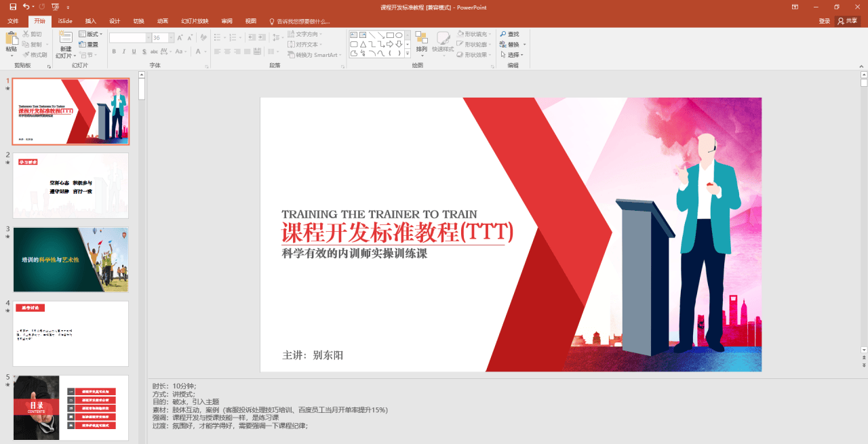Click the Share (共享) button
This screenshot has width=868, height=444.
click(x=848, y=21)
